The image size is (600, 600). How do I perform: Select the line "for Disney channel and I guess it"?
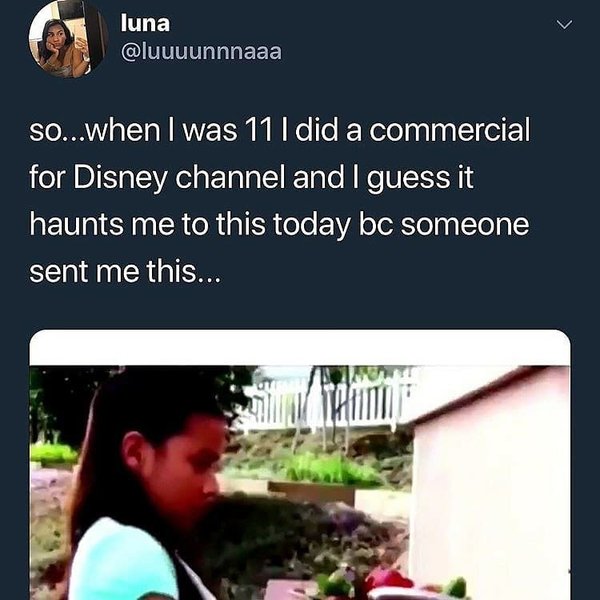251,178
